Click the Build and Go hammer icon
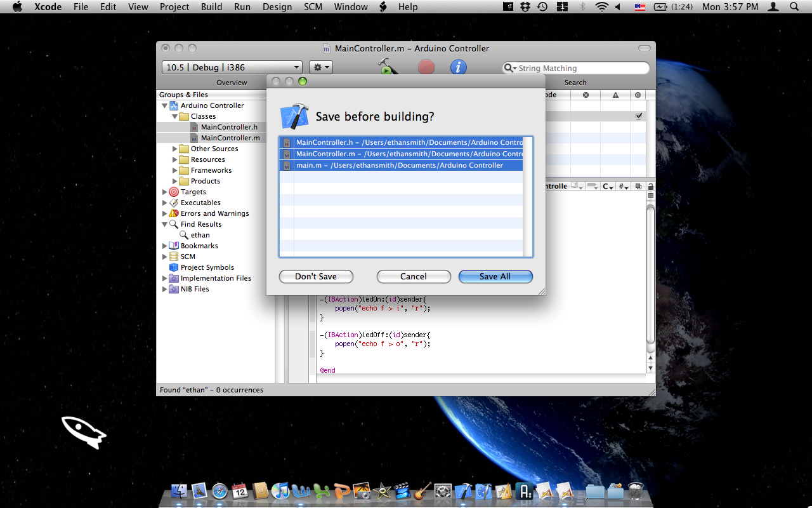The image size is (812, 508). point(387,66)
